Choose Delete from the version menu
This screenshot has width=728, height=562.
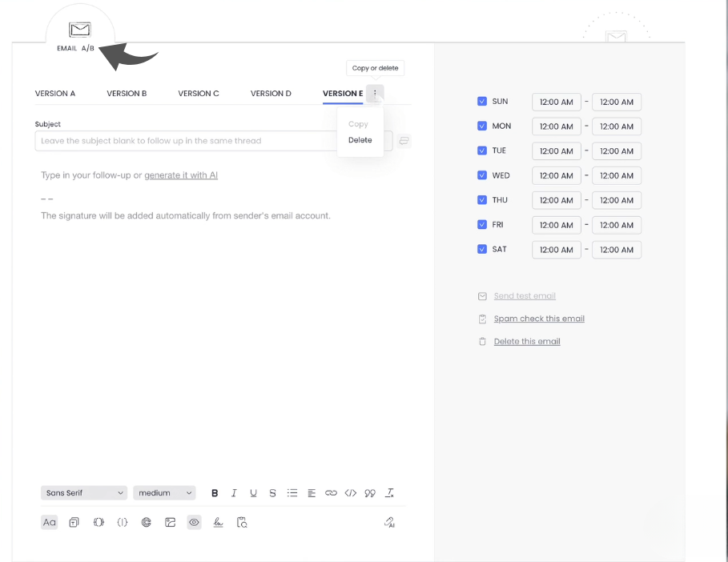point(360,140)
